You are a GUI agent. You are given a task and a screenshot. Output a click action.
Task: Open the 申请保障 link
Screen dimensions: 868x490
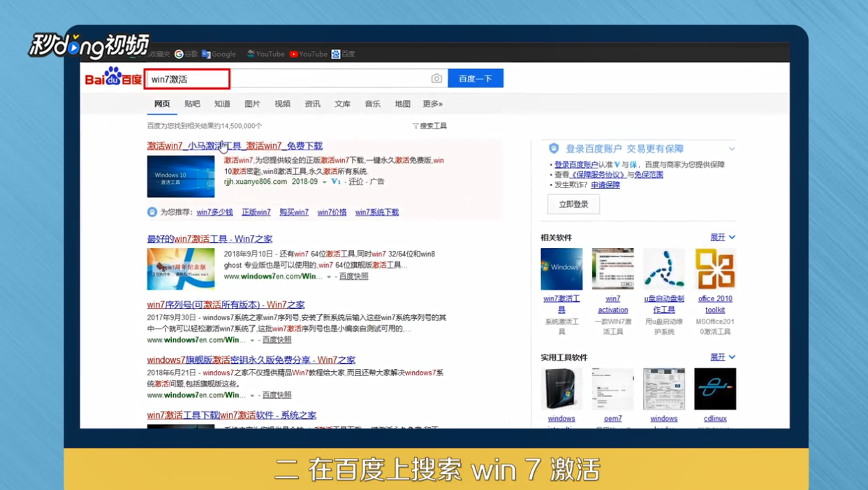(x=605, y=185)
